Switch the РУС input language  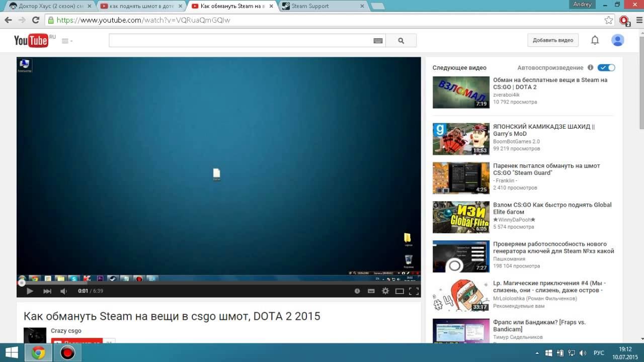click(599, 353)
